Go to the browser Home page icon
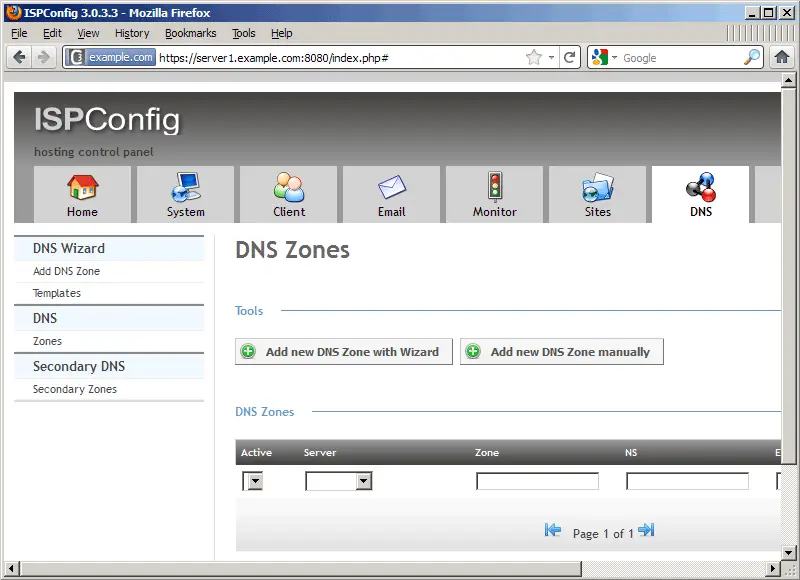This screenshot has height=580, width=800. [x=782, y=57]
